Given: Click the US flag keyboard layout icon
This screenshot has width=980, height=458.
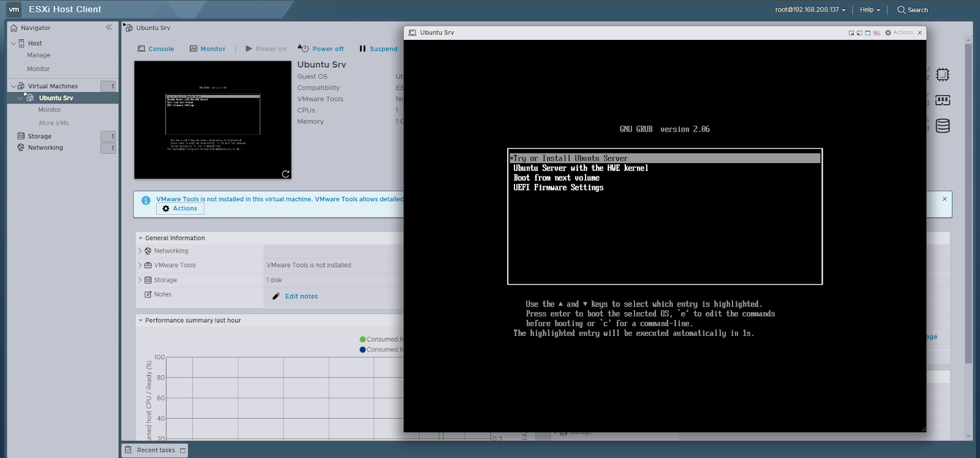Looking at the screenshot, I should [876, 32].
